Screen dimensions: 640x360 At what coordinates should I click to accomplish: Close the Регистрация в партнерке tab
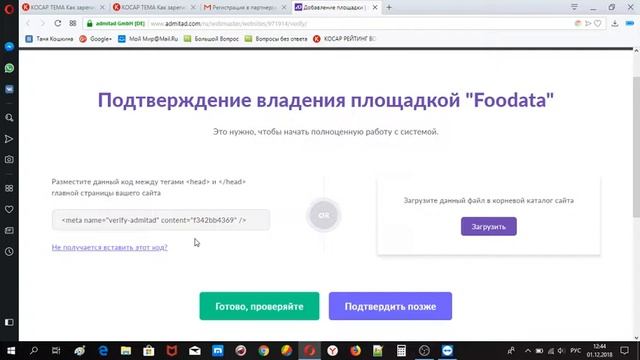coord(284,7)
